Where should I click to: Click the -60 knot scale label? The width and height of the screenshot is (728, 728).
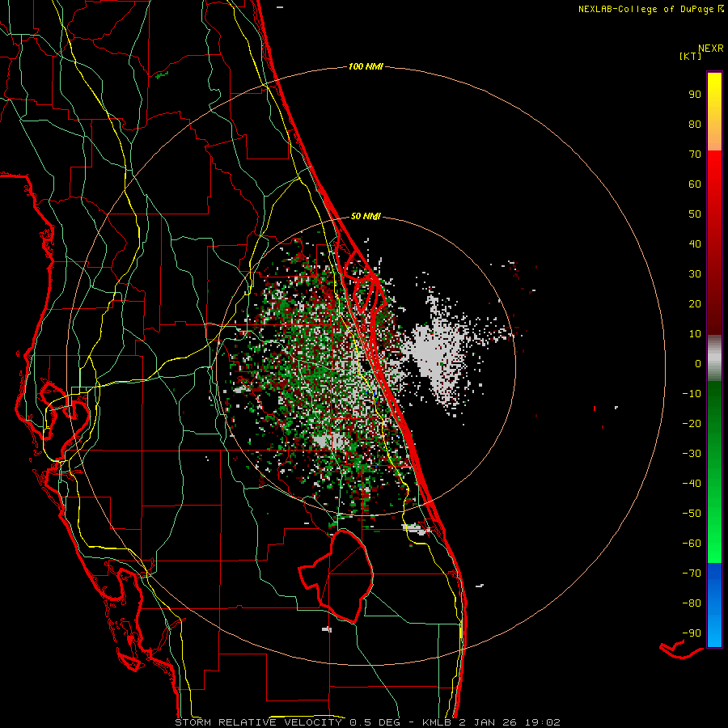coord(692,544)
